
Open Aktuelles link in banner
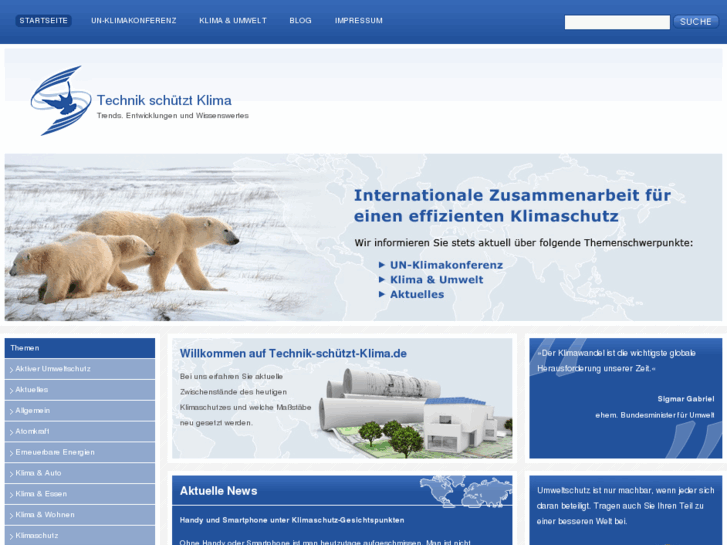click(x=417, y=295)
